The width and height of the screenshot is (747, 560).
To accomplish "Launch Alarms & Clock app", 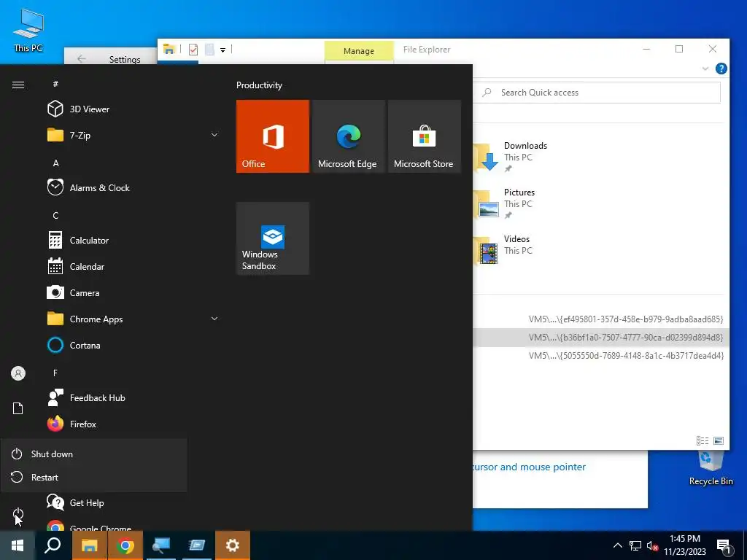I will pos(133,187).
